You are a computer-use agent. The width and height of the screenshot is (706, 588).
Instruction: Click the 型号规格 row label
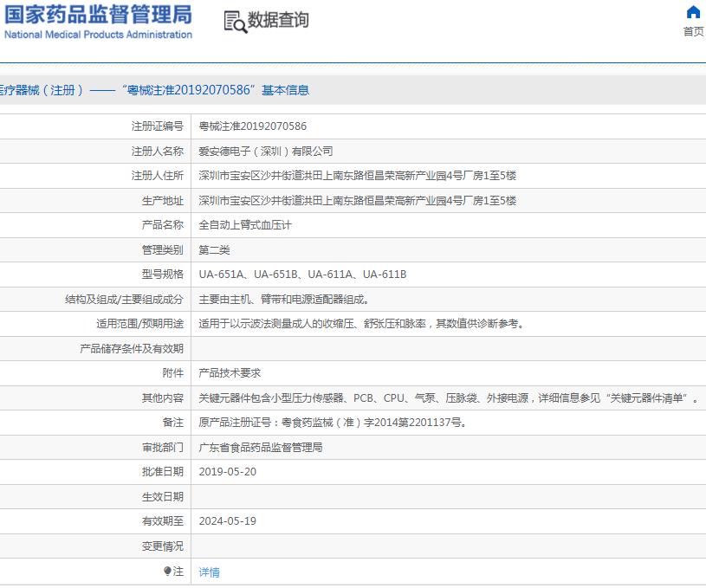coord(163,275)
